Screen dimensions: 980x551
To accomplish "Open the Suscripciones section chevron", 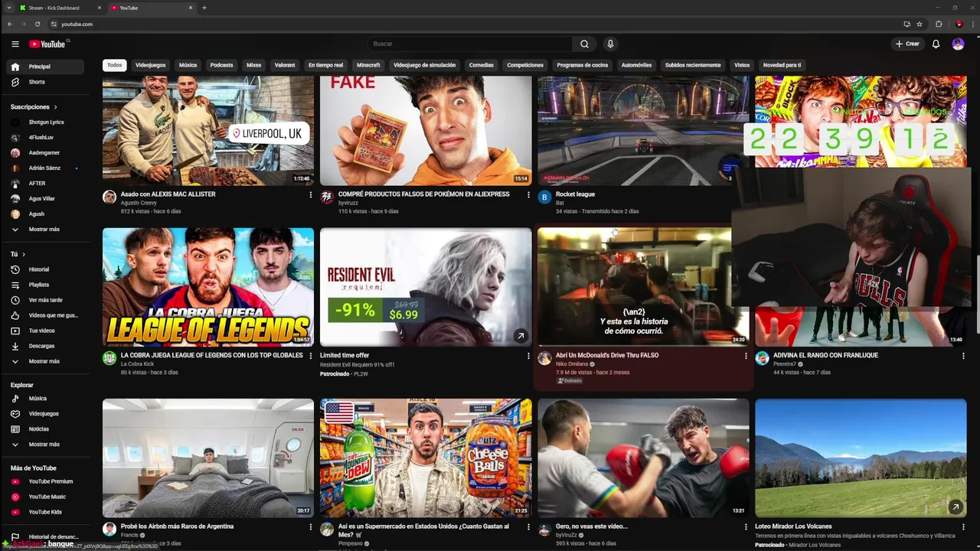I will 55,107.
